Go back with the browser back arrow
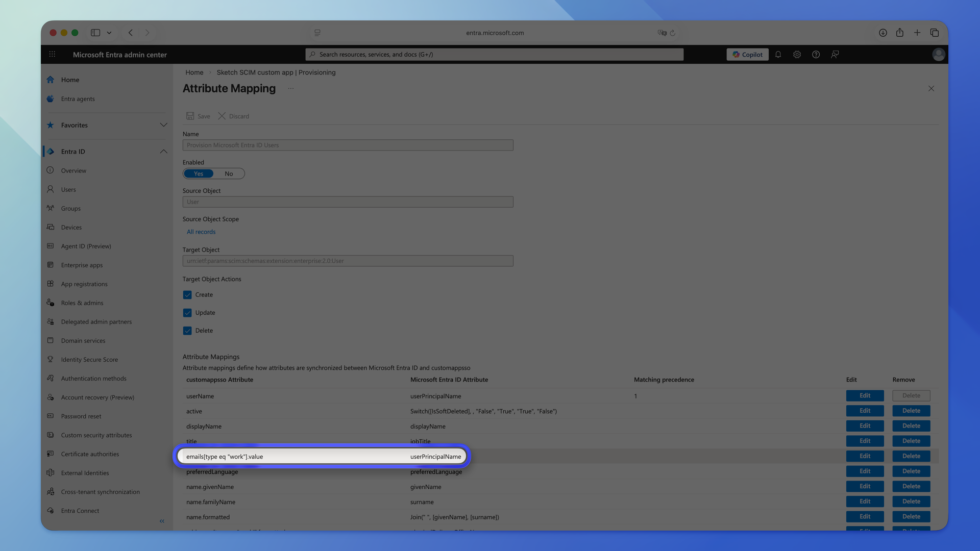 click(131, 33)
